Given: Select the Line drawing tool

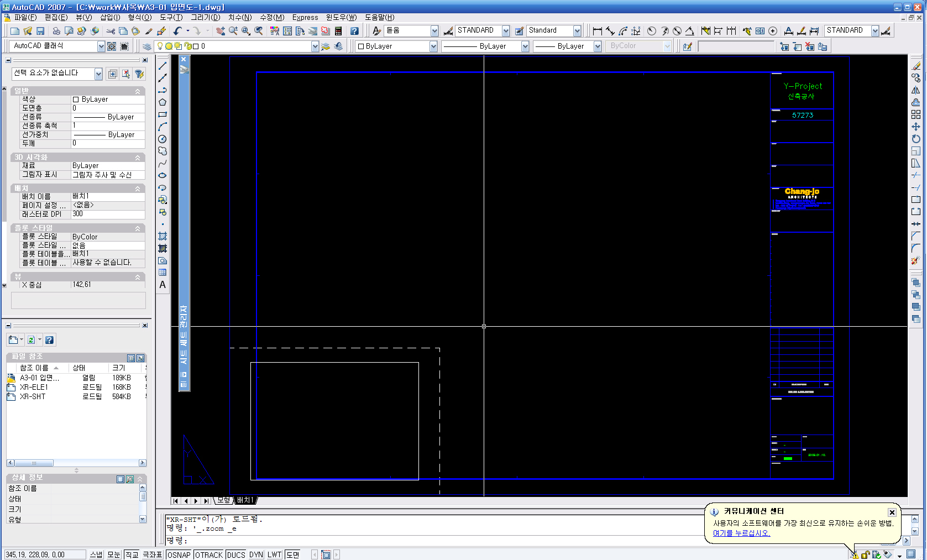Looking at the screenshot, I should tap(163, 66).
